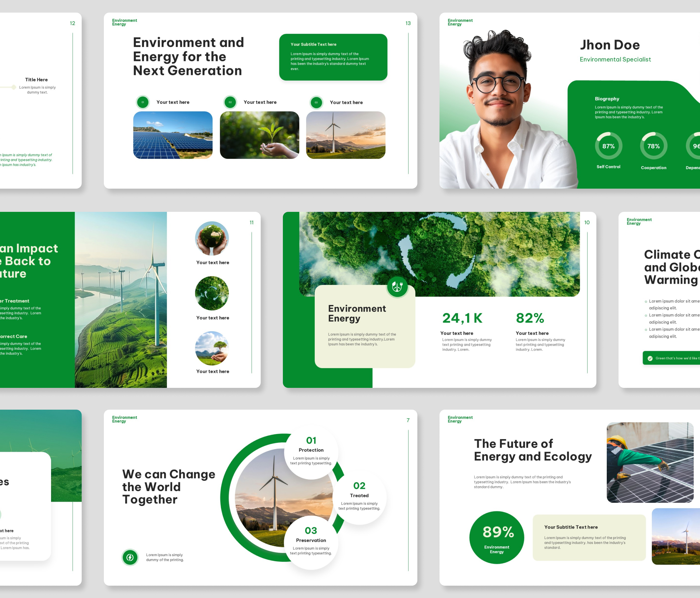Click the 01 Protection bubble

[x=311, y=452]
